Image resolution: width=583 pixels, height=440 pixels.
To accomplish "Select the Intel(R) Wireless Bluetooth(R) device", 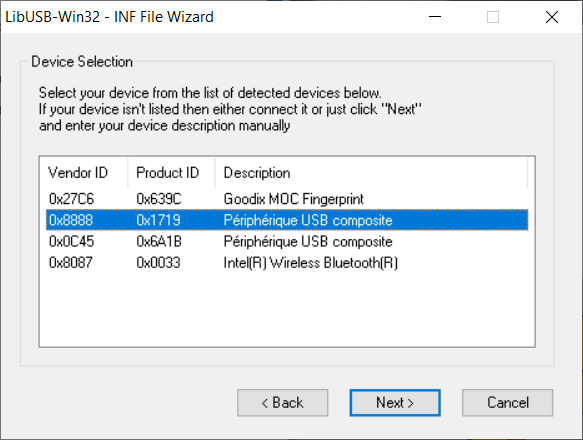I will [287, 263].
